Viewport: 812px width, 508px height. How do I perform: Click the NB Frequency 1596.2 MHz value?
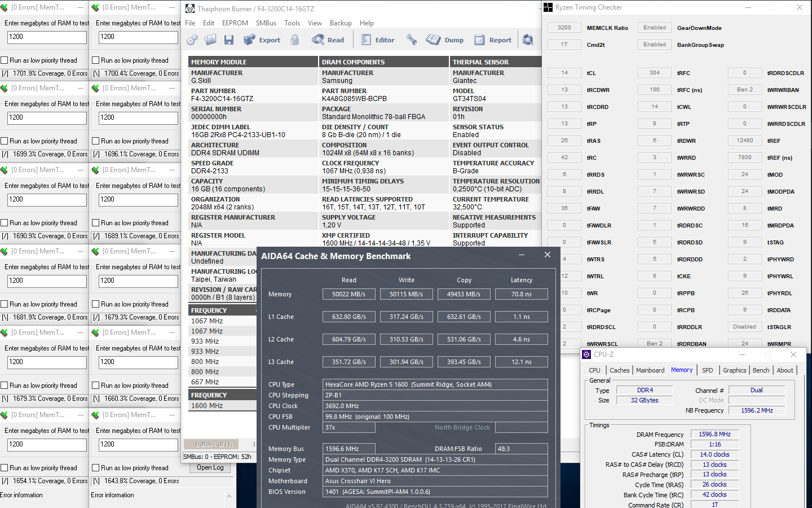[x=757, y=410]
